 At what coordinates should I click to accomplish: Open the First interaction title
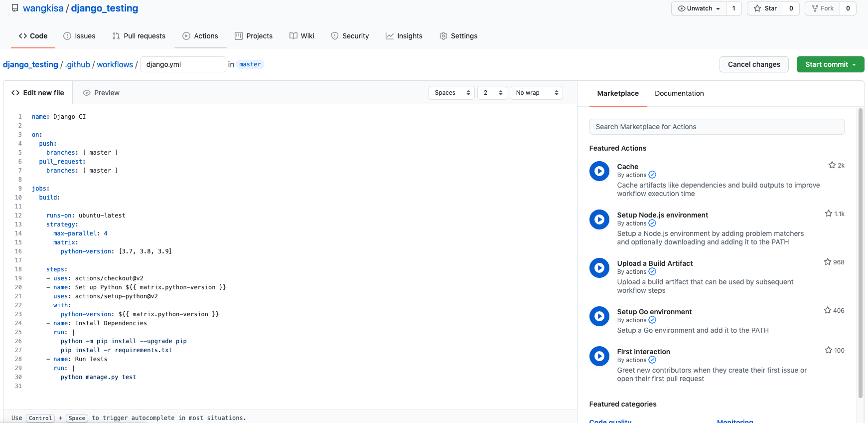click(x=643, y=352)
